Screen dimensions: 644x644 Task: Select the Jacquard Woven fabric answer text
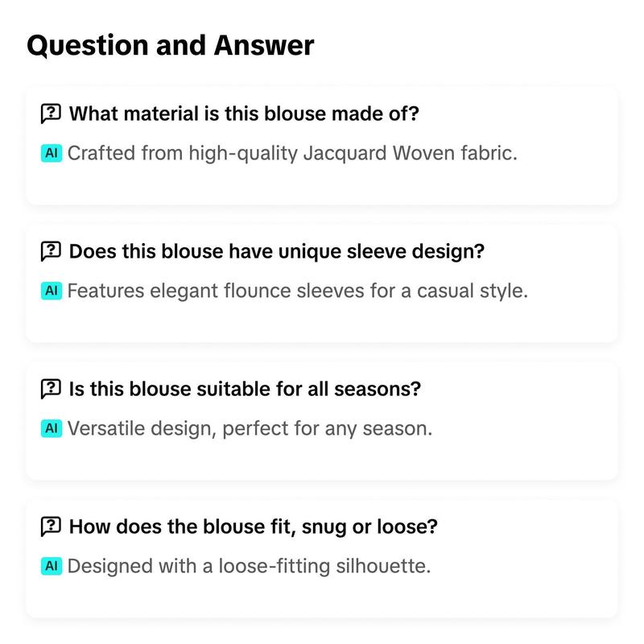(292, 154)
